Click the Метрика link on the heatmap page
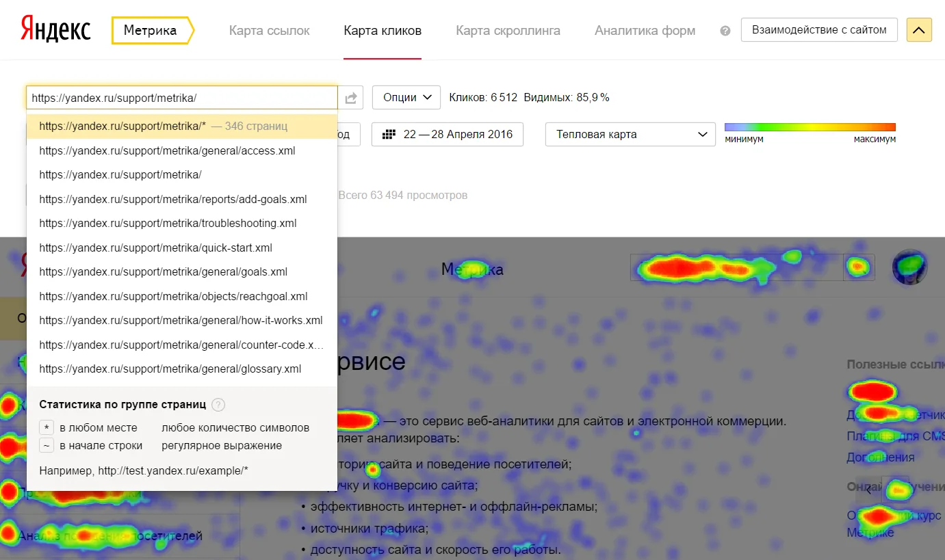 coord(472,270)
